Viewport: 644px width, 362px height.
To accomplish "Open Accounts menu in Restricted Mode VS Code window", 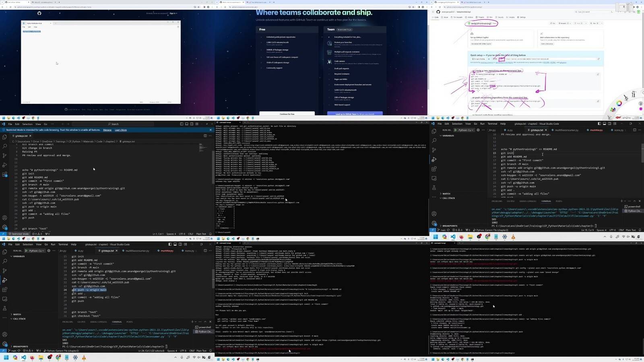I will tap(4, 218).
